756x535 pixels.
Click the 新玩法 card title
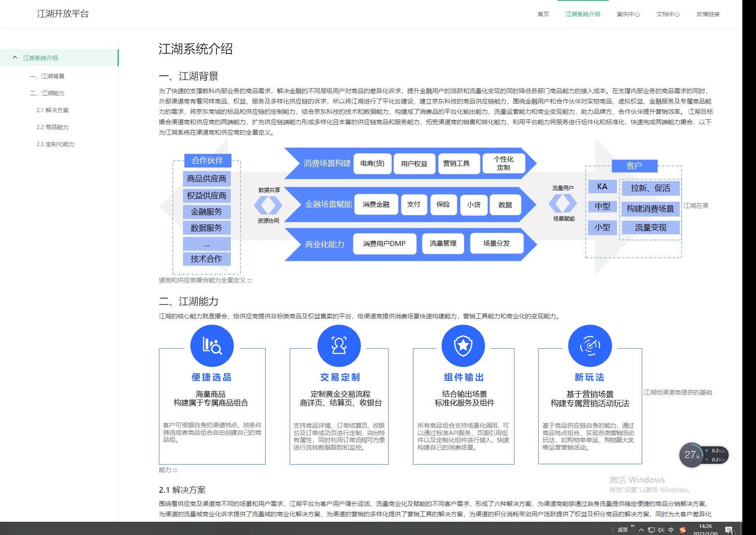pos(590,377)
